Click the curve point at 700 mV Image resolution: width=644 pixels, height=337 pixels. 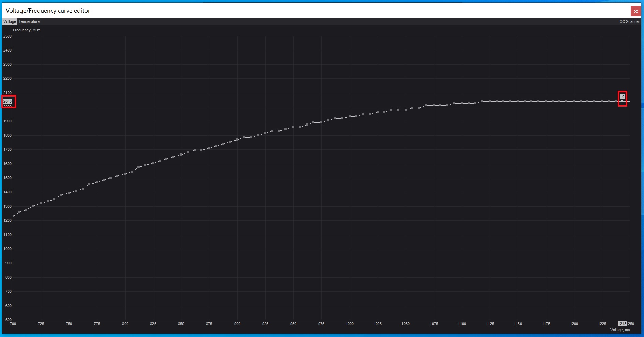(13, 216)
